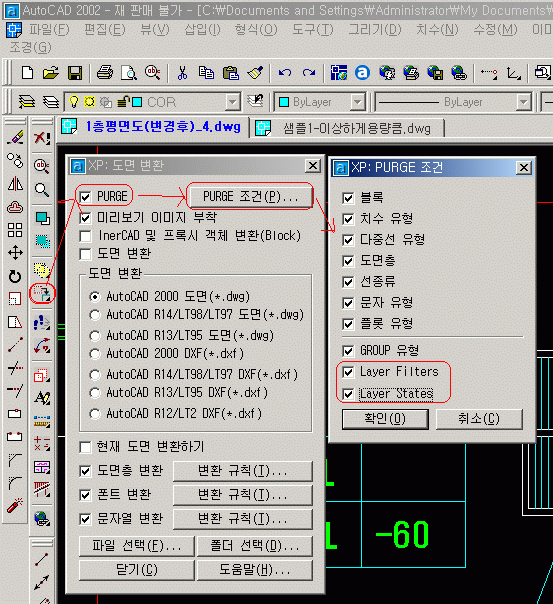
Task: Open the Layers manager icon
Action: coord(27,102)
